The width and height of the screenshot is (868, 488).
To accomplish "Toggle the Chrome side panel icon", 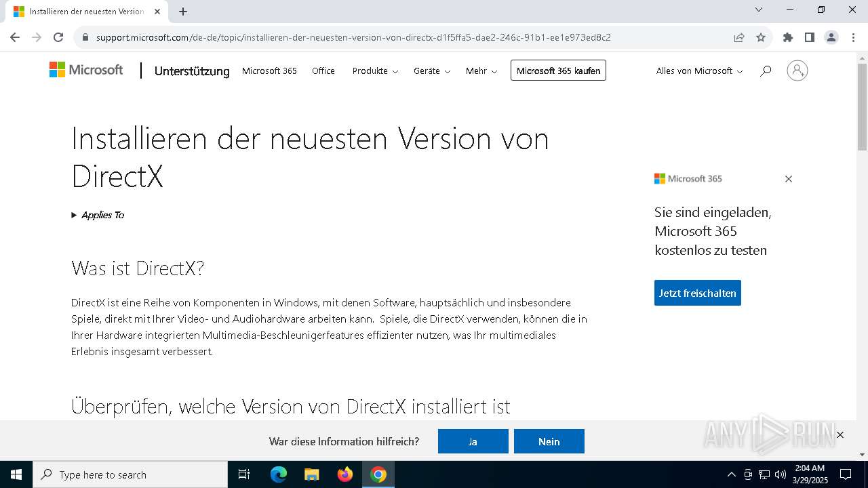I will [x=809, y=37].
